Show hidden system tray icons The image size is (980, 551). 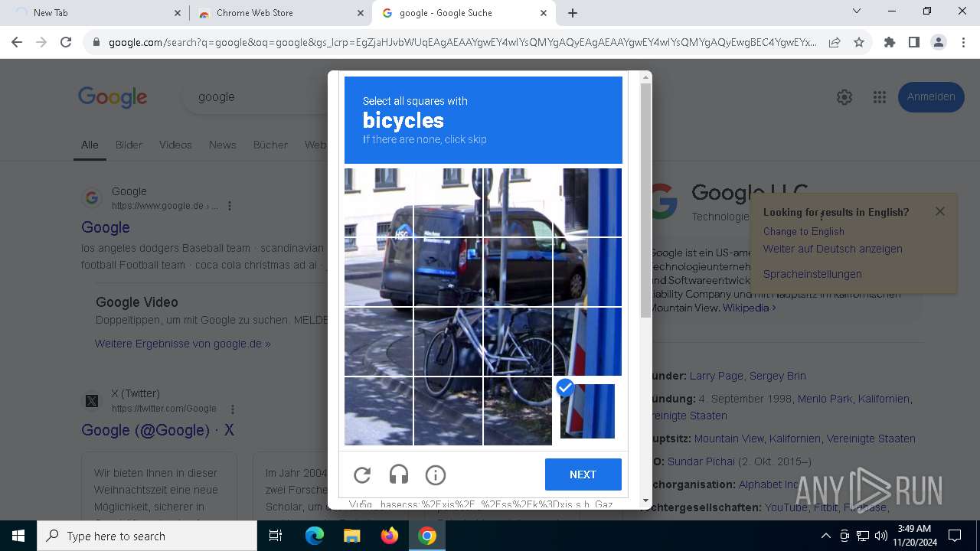(x=825, y=536)
